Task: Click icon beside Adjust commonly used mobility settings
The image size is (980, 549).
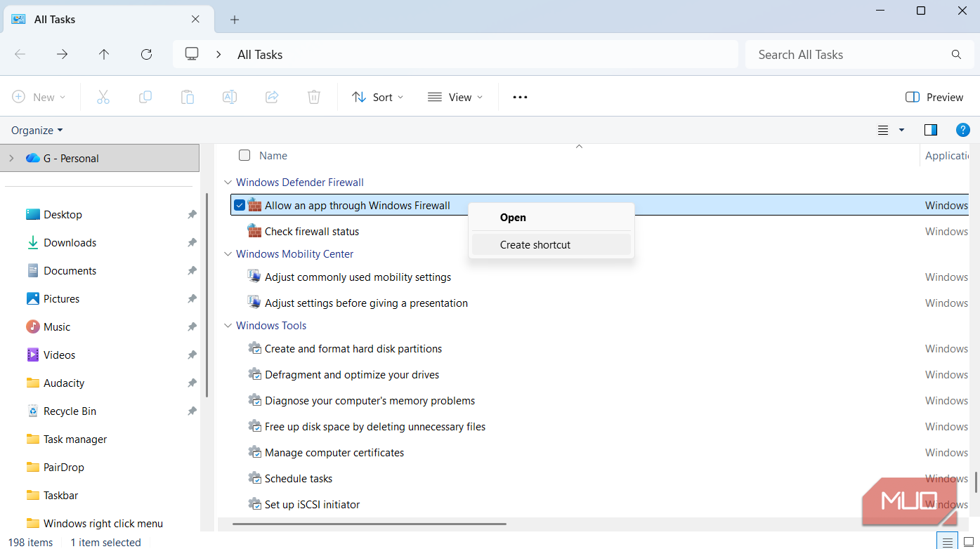Action: tap(254, 276)
